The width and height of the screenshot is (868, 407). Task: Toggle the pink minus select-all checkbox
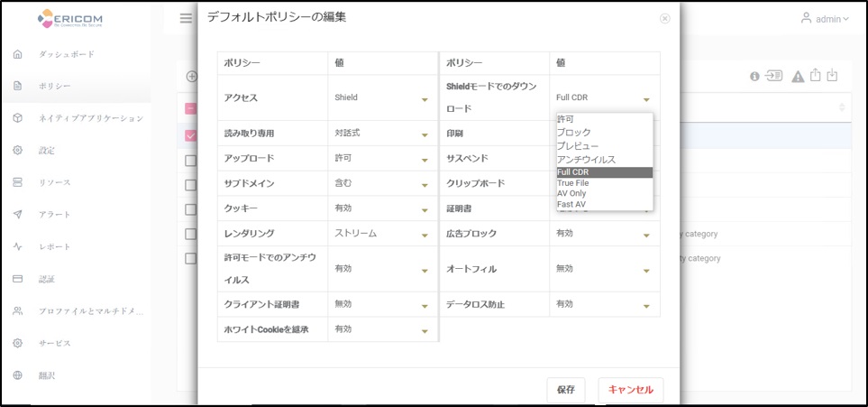pos(190,108)
